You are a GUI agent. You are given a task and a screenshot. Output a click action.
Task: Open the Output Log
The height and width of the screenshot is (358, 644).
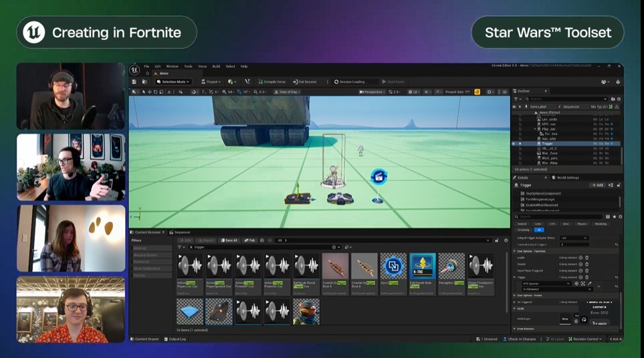pos(175,339)
